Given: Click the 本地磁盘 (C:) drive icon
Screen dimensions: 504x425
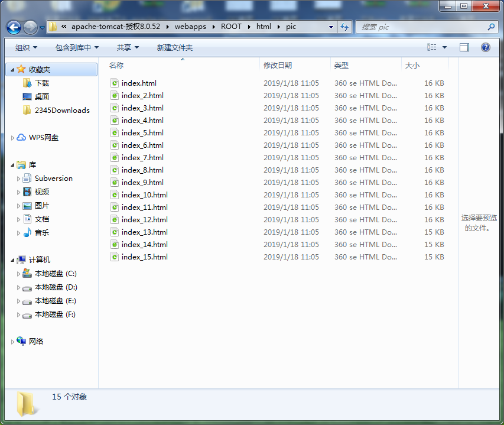Looking at the screenshot, I should [27, 273].
